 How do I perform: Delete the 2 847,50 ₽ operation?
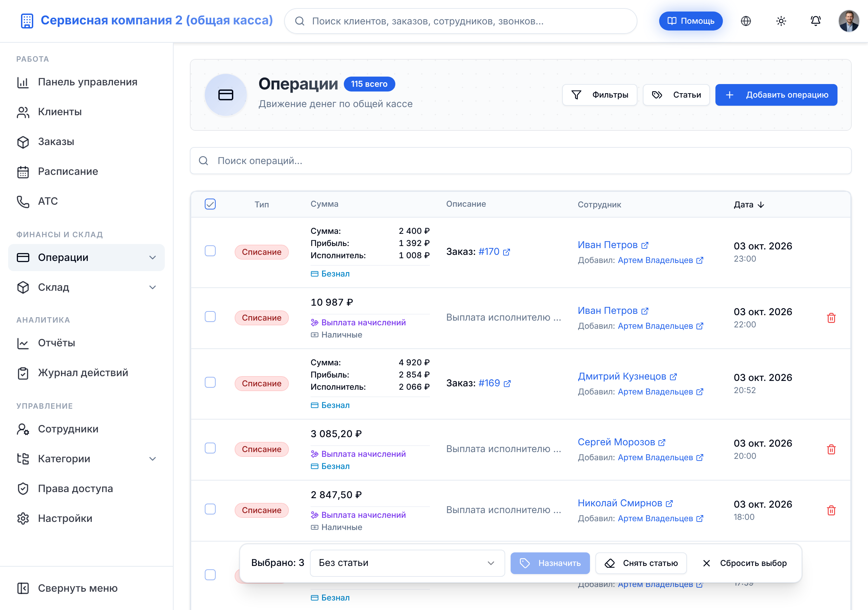[x=831, y=510]
